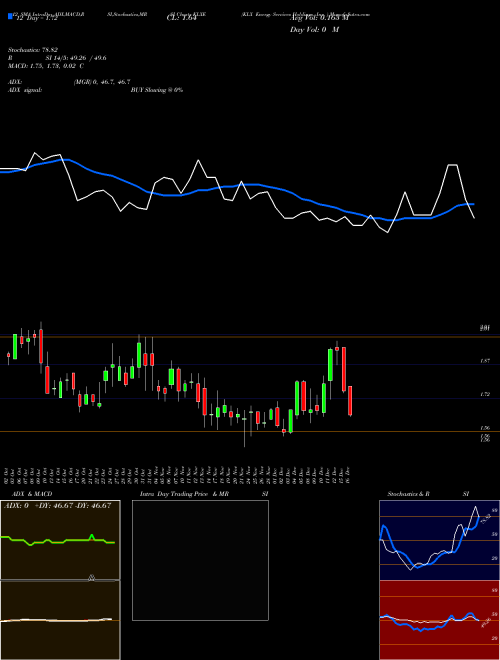Click the 'Day Vol: 0 M' label
This screenshot has height=660, width=500.
pyautogui.click(x=314, y=30)
